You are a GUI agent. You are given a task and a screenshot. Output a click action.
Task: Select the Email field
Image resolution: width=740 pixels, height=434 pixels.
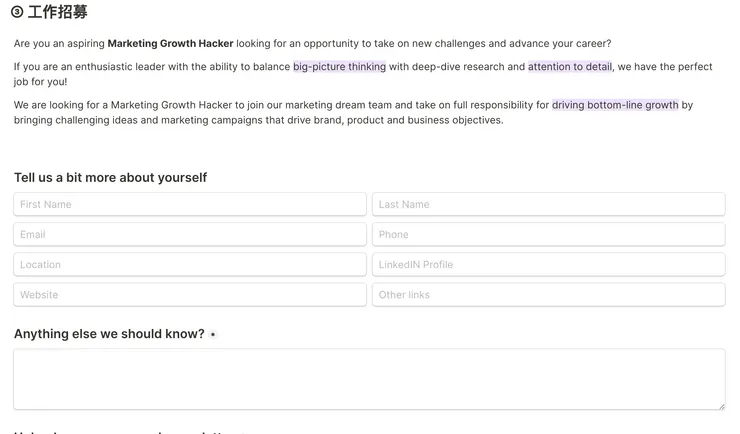click(x=190, y=234)
